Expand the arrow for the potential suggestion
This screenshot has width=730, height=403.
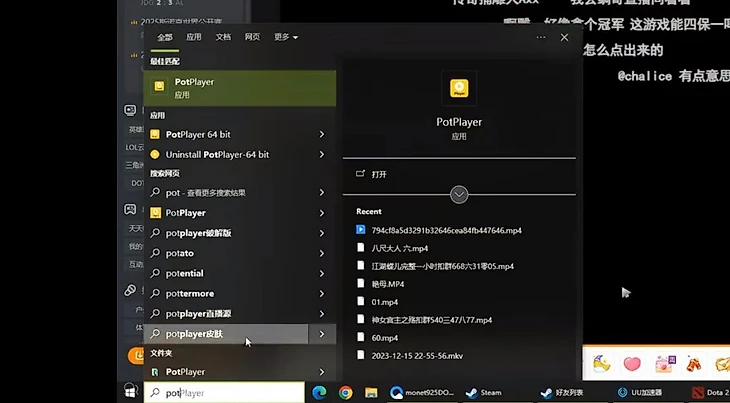pyautogui.click(x=322, y=273)
